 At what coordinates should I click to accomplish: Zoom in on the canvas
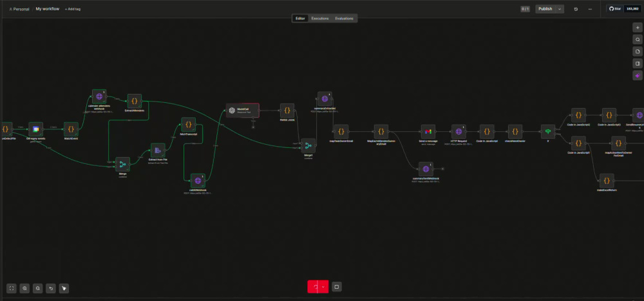click(x=24, y=288)
